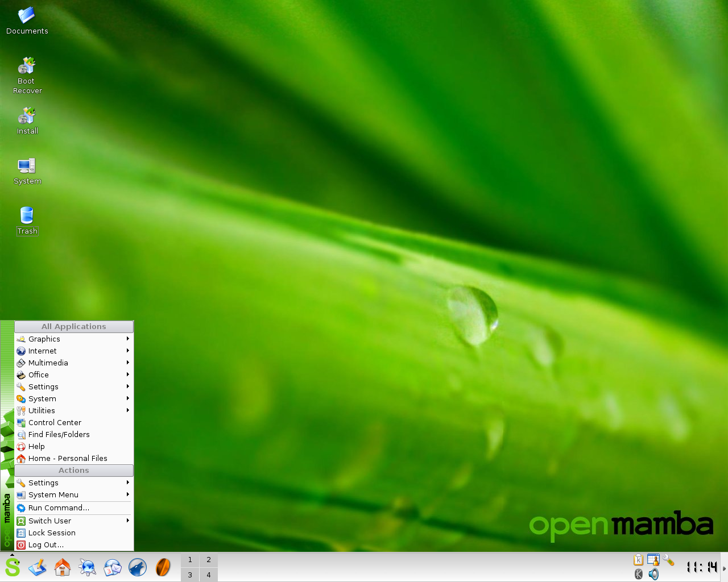The image size is (728, 582).
Task: Expand the Switch User submenu
Action: tap(74, 521)
